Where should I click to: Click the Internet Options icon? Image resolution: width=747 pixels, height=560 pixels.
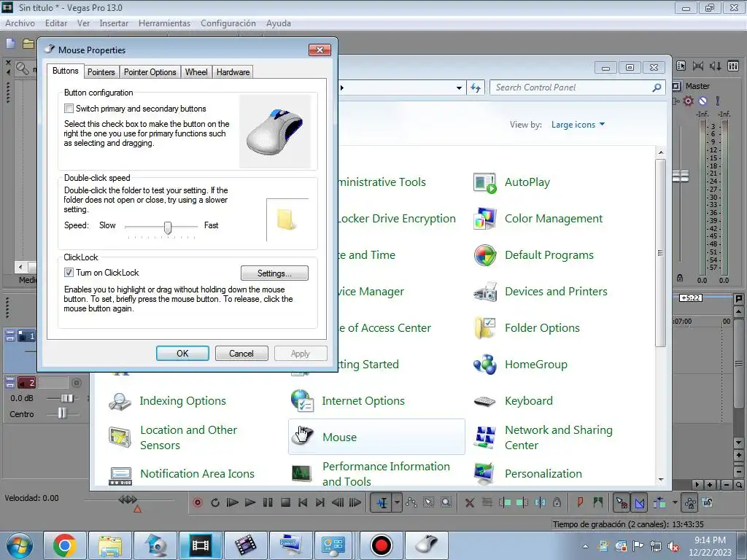point(302,401)
